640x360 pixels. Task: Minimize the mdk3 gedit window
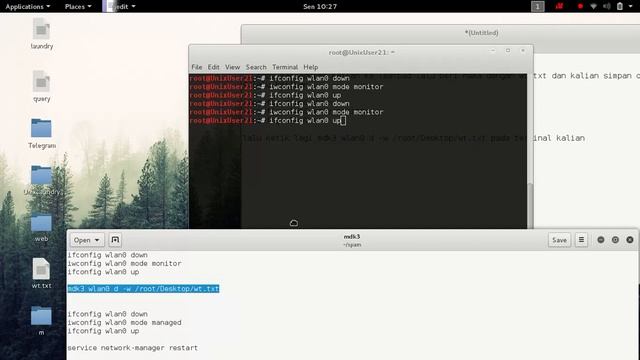[x=600, y=240]
